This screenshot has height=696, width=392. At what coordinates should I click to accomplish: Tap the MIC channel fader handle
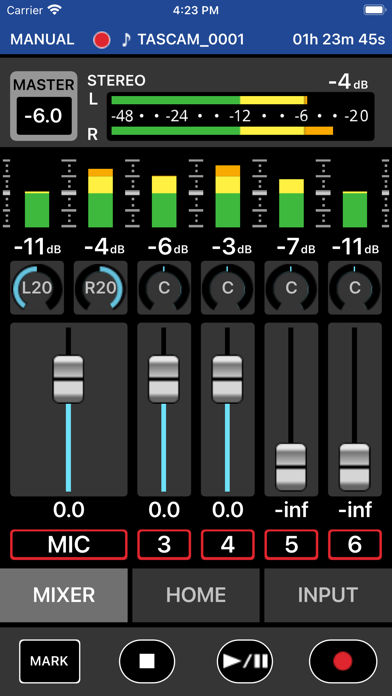click(x=68, y=379)
